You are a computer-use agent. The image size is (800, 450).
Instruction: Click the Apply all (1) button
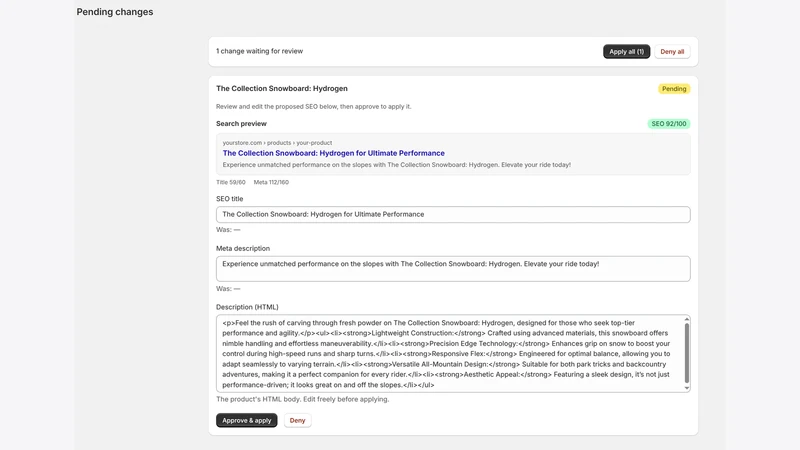point(626,52)
